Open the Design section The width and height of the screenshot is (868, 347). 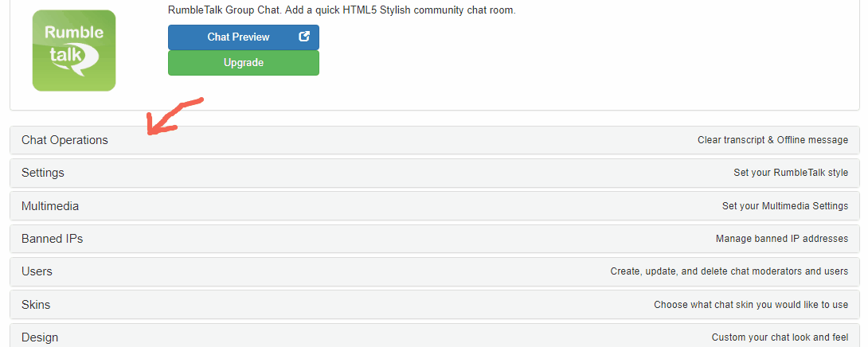40,337
